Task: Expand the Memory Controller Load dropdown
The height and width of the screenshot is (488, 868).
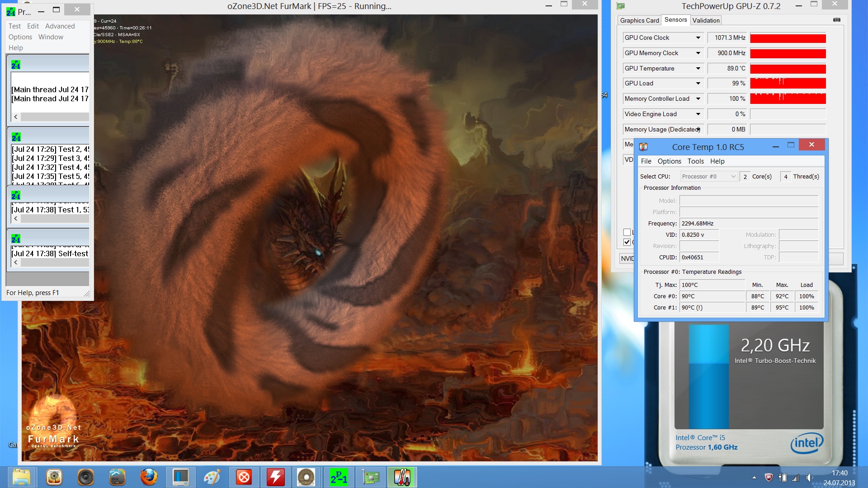Action: click(x=698, y=99)
